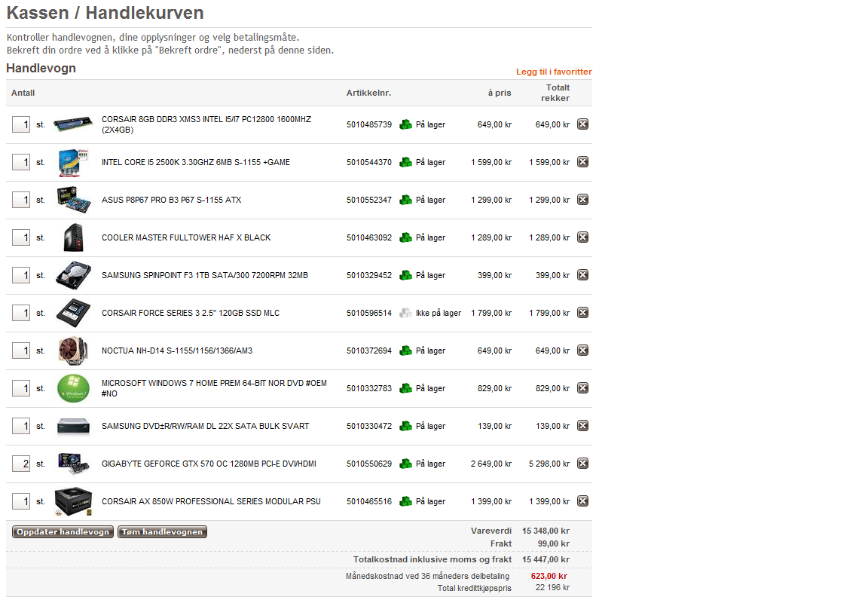Select total cost 15 447,00 kr
Viewport: 868px width, 597px height.
click(x=546, y=559)
